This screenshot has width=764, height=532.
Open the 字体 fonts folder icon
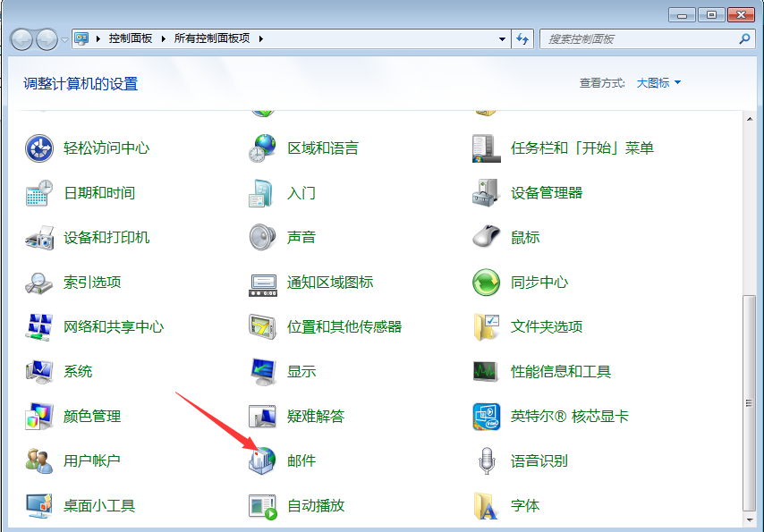click(x=487, y=506)
